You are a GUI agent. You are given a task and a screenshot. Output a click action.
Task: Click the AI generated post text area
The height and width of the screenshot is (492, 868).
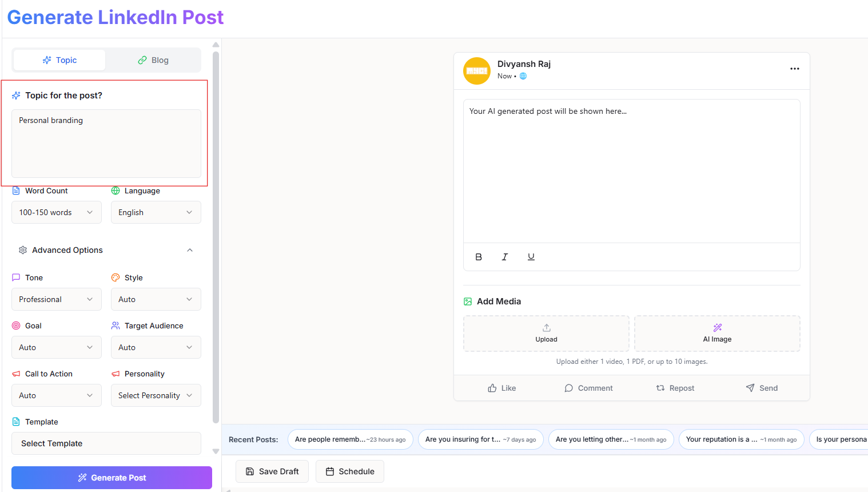(x=631, y=171)
